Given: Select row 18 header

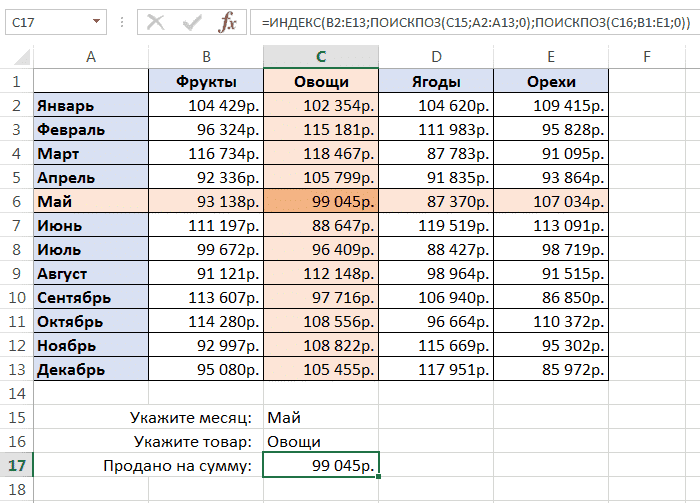Looking at the screenshot, I should click(17, 490).
